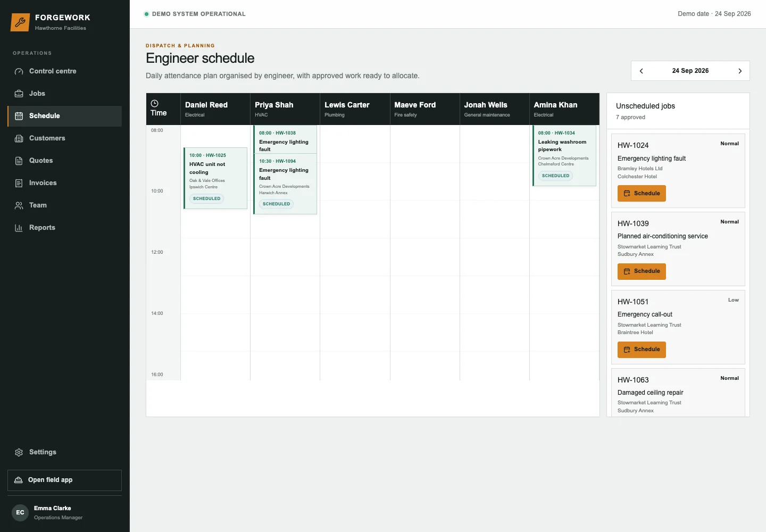The height and width of the screenshot is (532, 766).
Task: Open scheduled job HW-1034 card
Action: tap(564, 155)
